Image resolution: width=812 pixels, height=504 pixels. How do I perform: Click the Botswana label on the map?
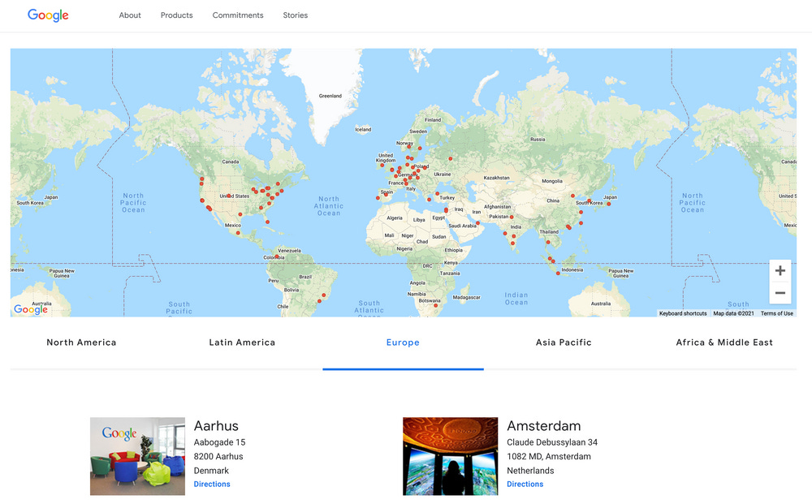(x=430, y=300)
